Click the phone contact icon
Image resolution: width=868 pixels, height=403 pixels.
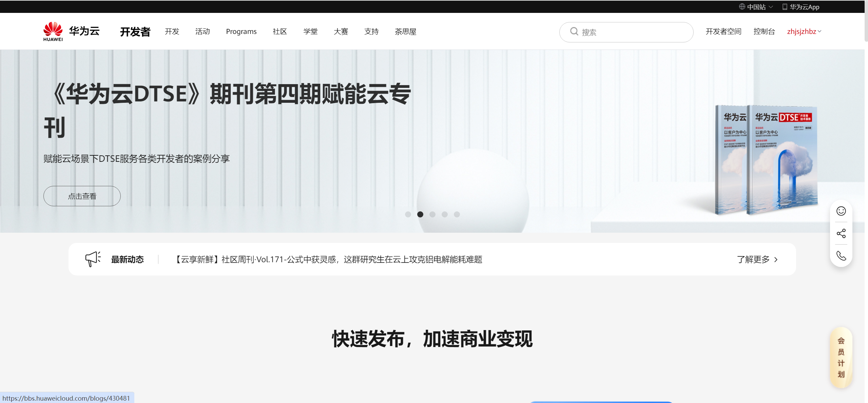pos(841,255)
